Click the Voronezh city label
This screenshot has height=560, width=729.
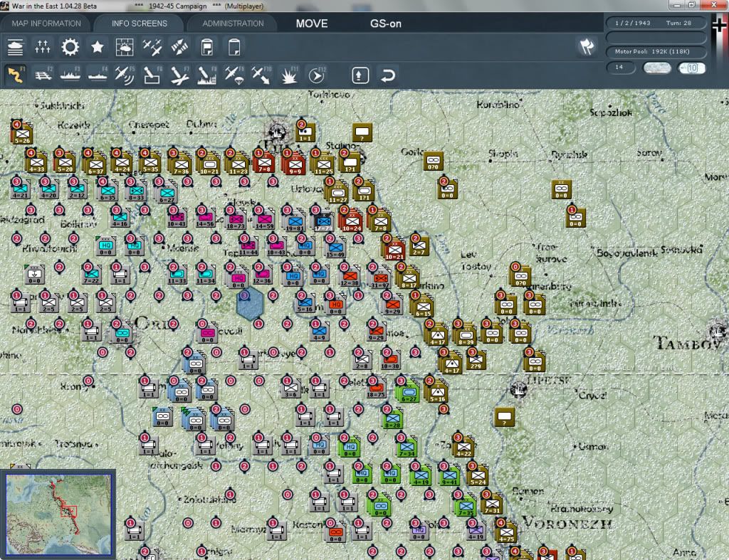coord(567,523)
